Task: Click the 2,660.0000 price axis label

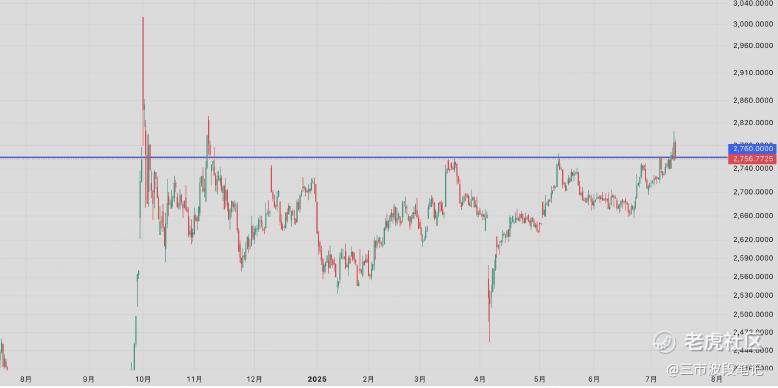Action: click(753, 215)
